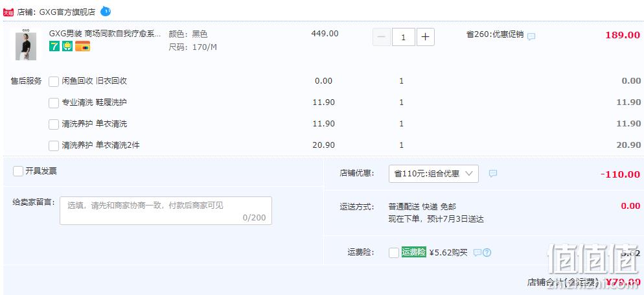Click the 清洗养护 单衣清洗2件 label
This screenshot has height=295, width=644.
point(100,145)
